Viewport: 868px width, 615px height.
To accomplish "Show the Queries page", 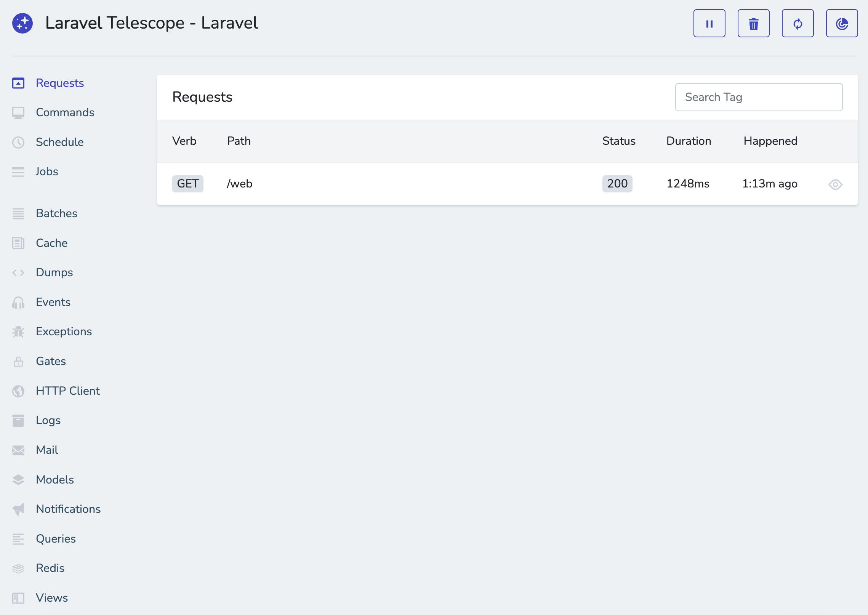I will point(56,539).
